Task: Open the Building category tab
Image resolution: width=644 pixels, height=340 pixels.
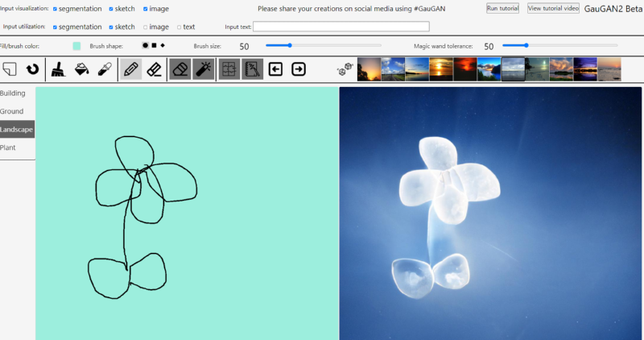Action: [14, 93]
